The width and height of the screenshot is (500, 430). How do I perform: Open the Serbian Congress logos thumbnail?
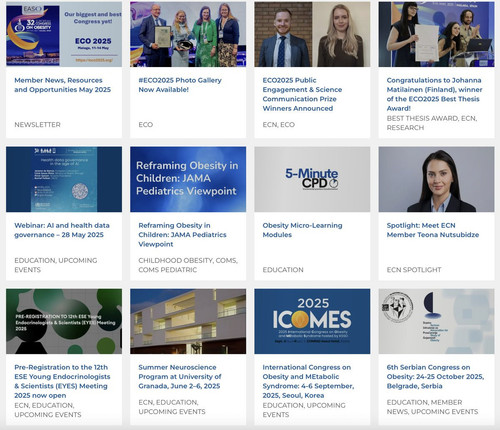click(x=436, y=321)
